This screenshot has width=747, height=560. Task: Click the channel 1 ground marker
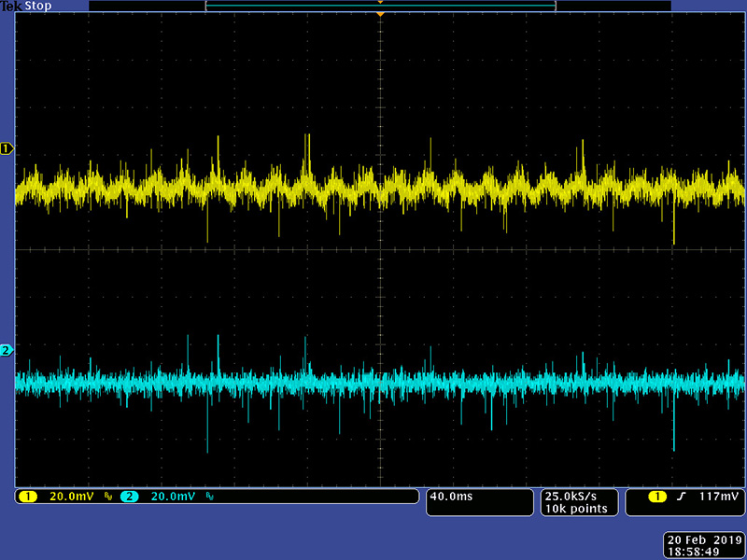coord(7,148)
